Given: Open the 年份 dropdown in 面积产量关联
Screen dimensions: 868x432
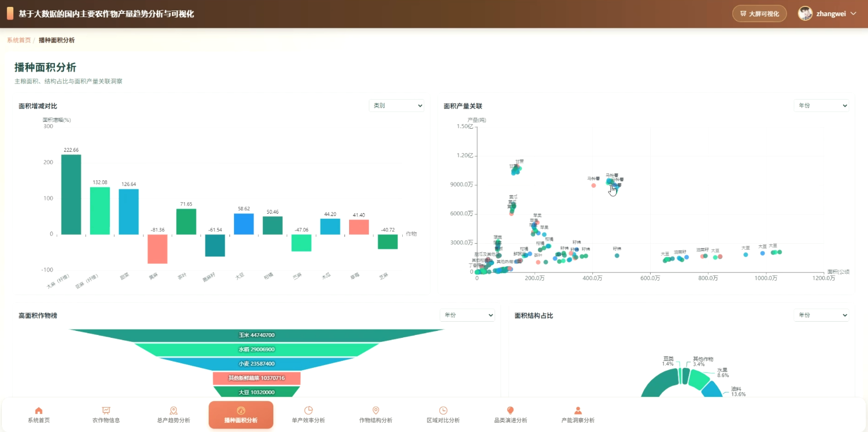Looking at the screenshot, I should click(x=821, y=106).
